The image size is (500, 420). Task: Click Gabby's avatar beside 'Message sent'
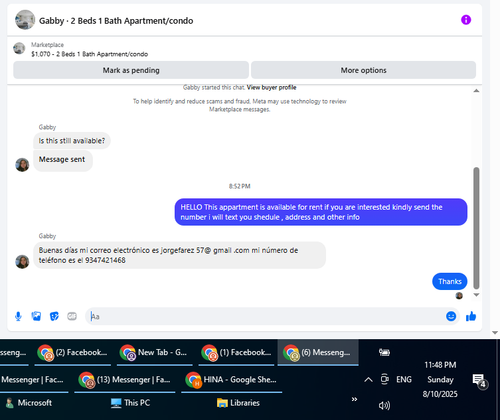pos(22,165)
